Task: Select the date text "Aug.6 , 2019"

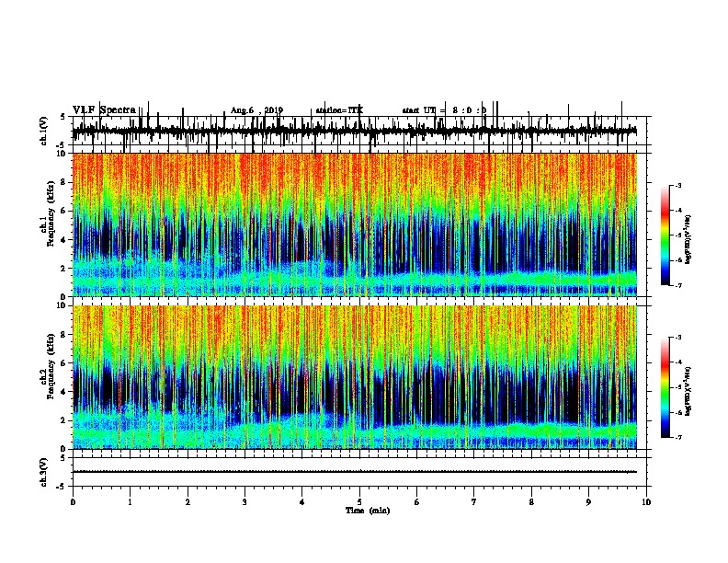Action: pos(256,110)
